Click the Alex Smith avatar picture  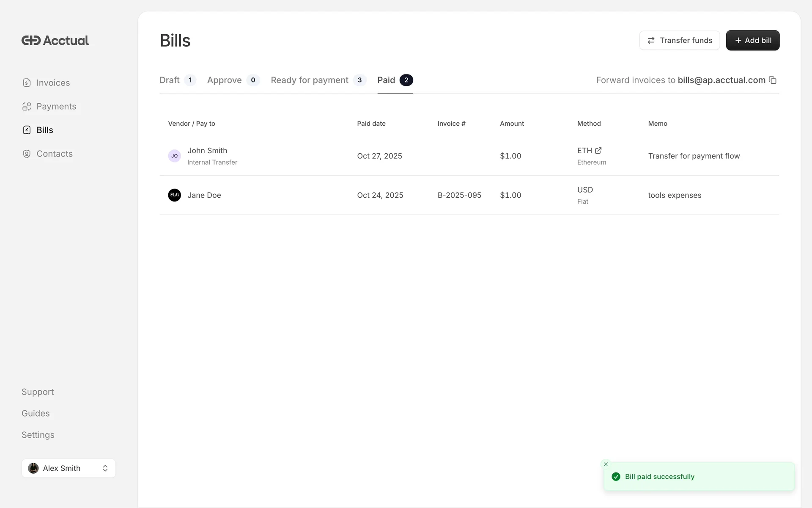33,468
